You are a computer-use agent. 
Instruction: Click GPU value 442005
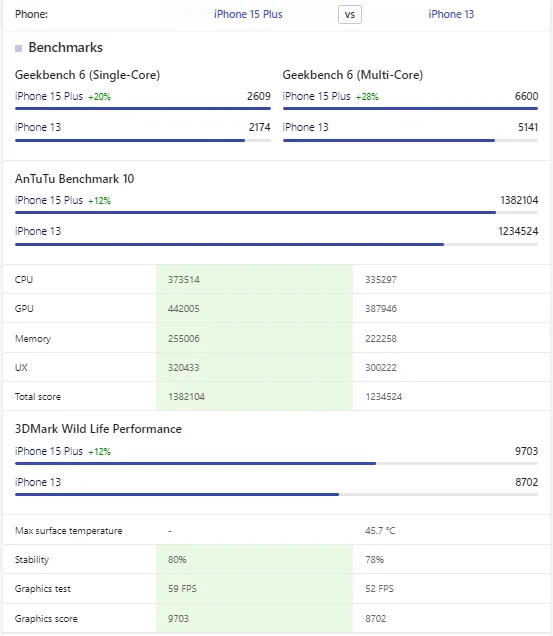coord(184,309)
